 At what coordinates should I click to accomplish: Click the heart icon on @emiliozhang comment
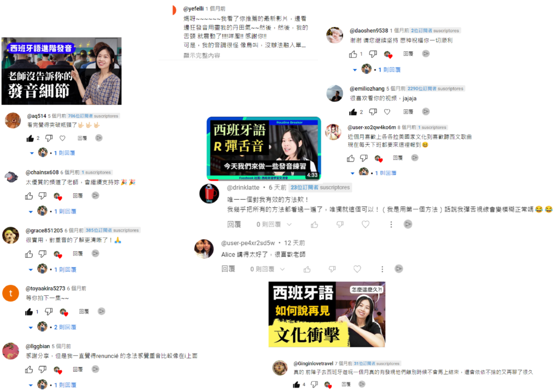point(387,111)
